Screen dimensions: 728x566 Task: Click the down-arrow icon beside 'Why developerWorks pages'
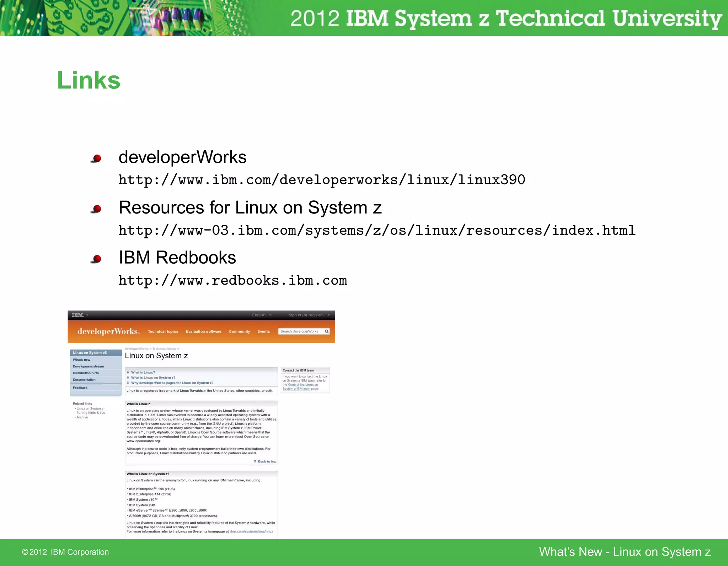point(128,383)
